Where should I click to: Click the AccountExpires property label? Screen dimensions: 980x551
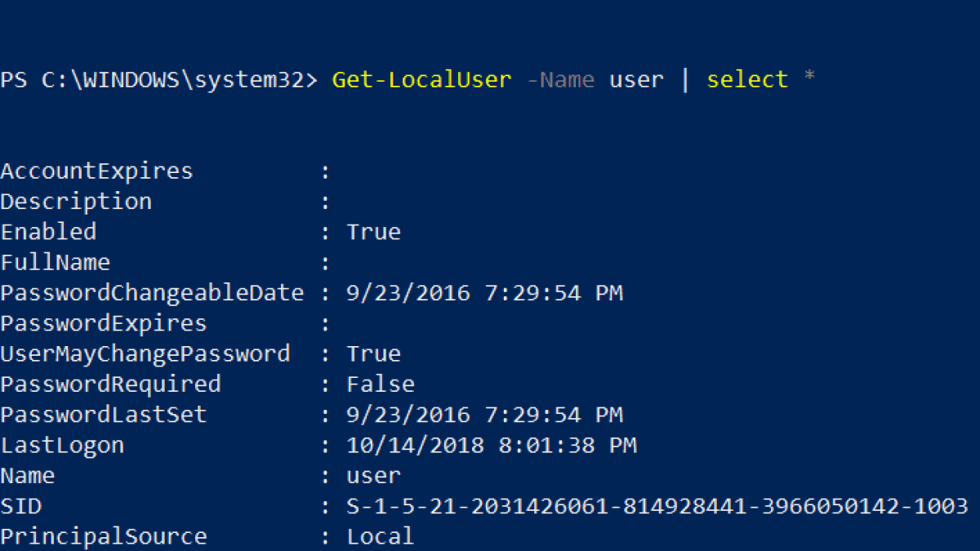point(96,171)
